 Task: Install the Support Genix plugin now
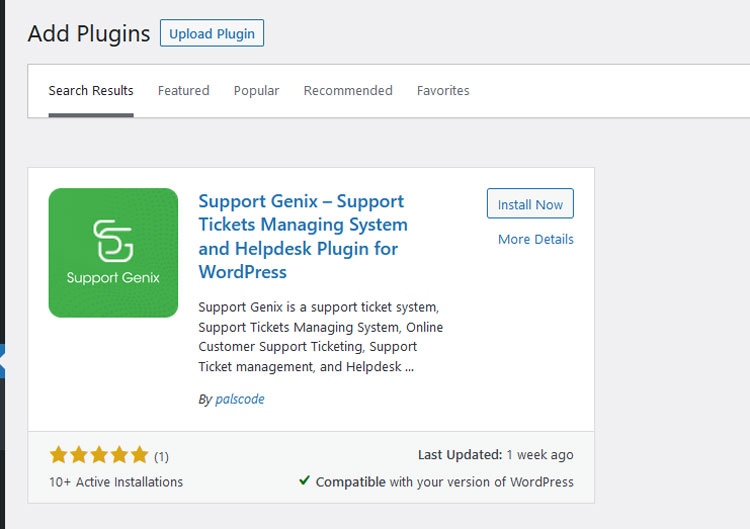[530, 204]
